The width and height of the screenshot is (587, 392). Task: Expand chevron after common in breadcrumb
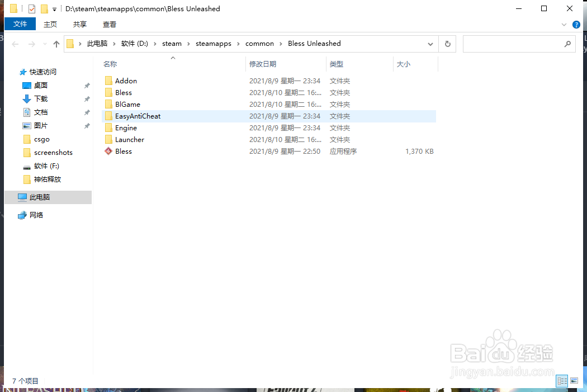pyautogui.click(x=281, y=44)
